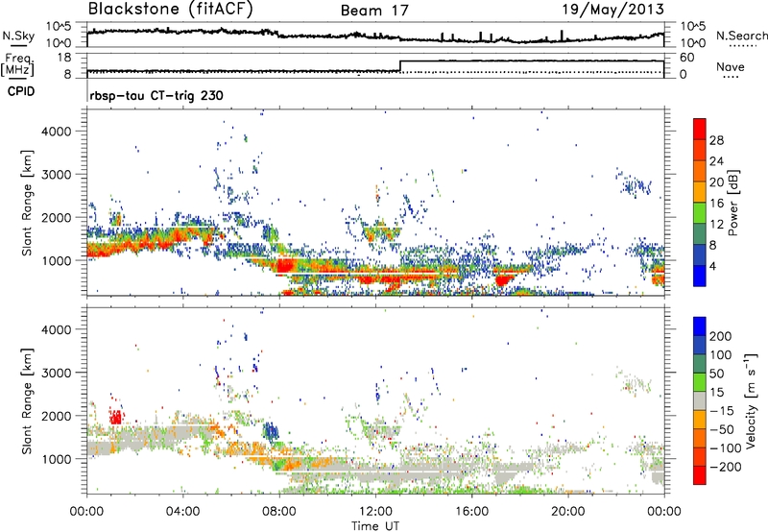Click the 'N.Search' legend label

[x=741, y=36]
